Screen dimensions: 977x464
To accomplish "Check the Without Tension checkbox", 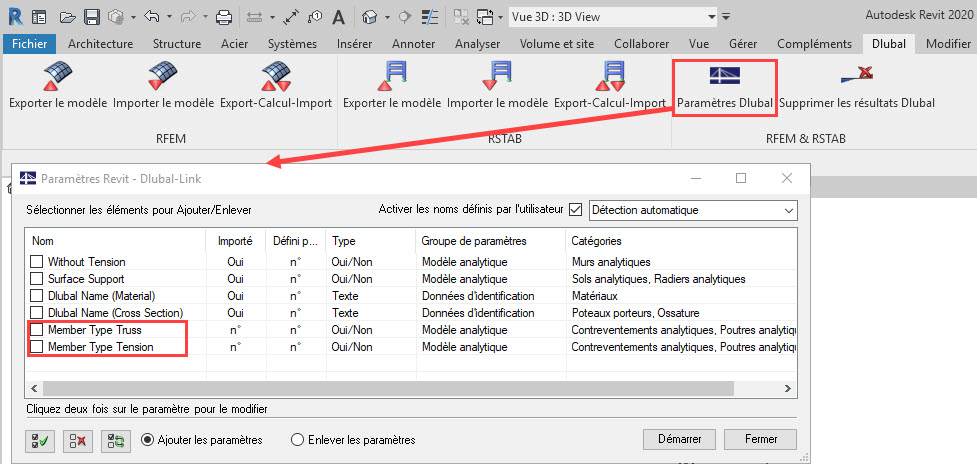I will point(37,262).
